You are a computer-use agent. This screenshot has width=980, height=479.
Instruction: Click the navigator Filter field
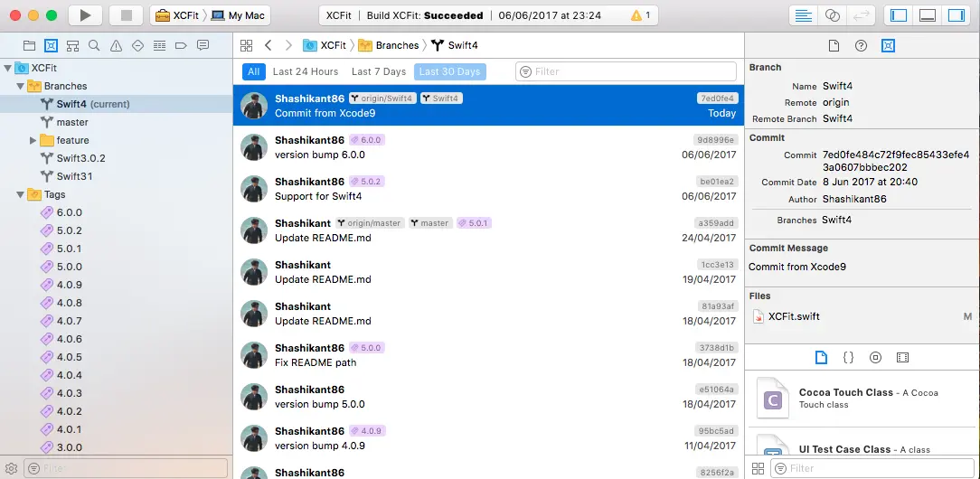pos(125,468)
